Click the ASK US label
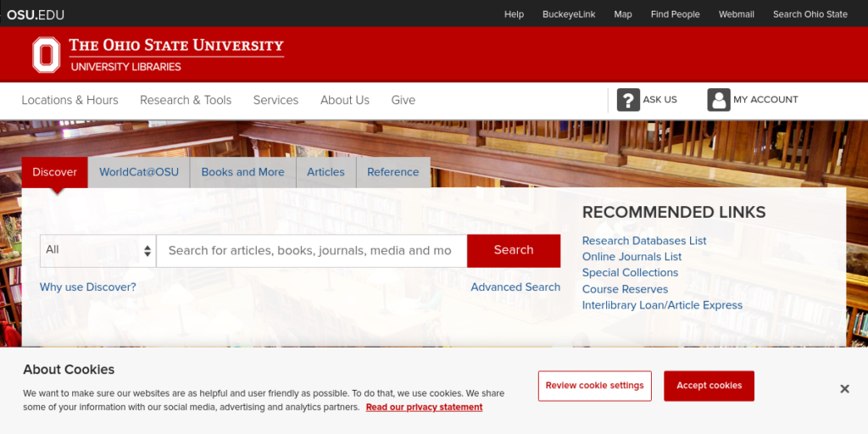The width and height of the screenshot is (868, 434). (659, 100)
